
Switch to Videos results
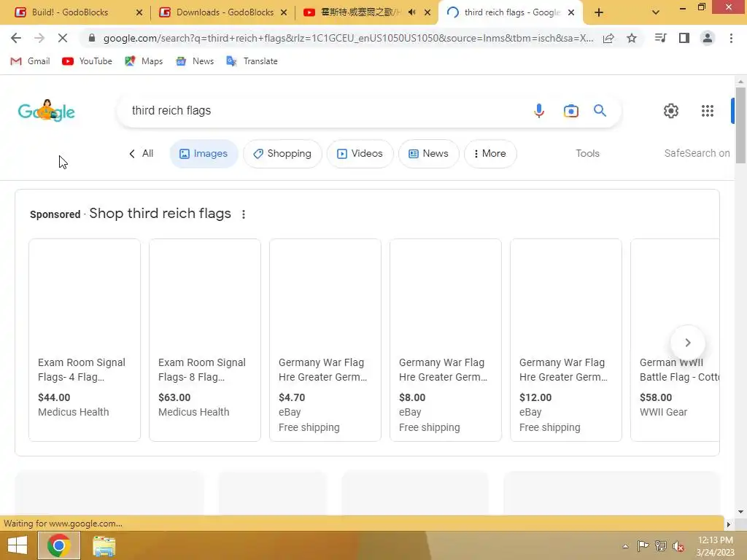(x=360, y=153)
